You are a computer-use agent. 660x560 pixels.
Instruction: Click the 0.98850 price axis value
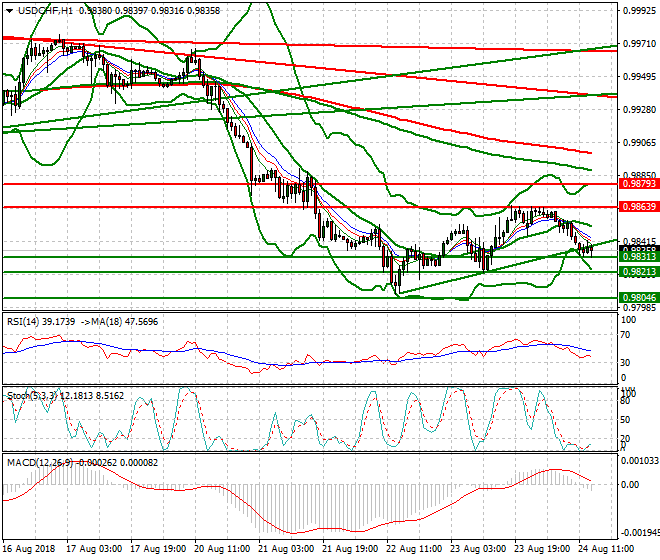click(639, 174)
